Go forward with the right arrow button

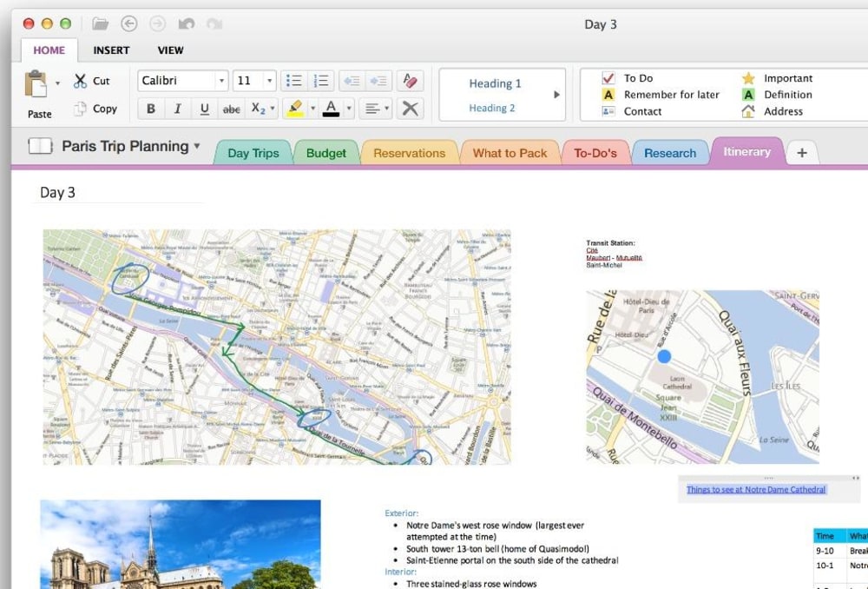(x=158, y=23)
